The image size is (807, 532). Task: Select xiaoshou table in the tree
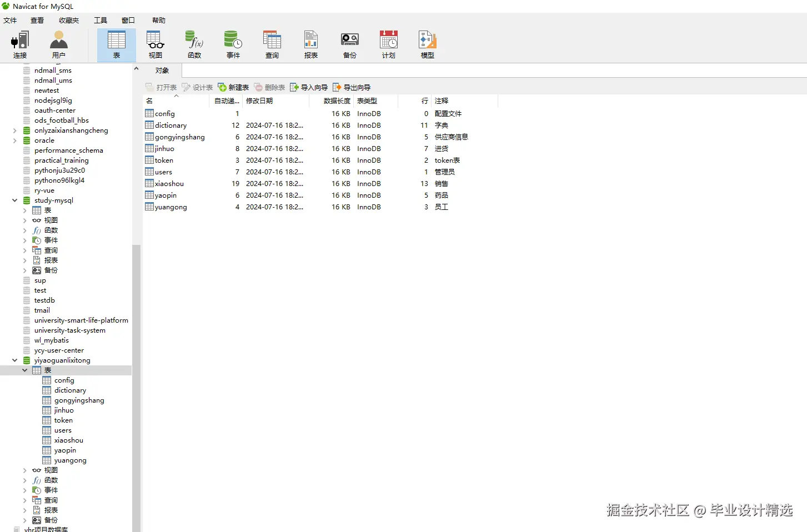click(69, 440)
